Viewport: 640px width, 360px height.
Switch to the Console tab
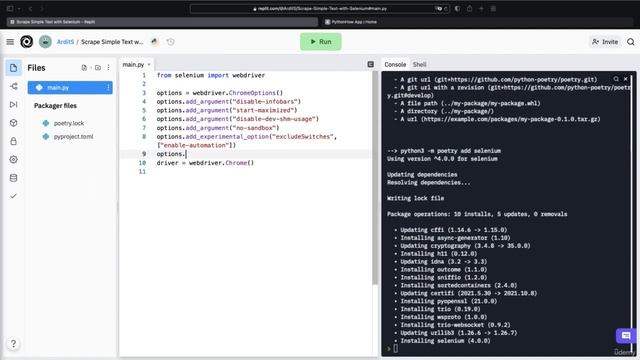coord(395,64)
